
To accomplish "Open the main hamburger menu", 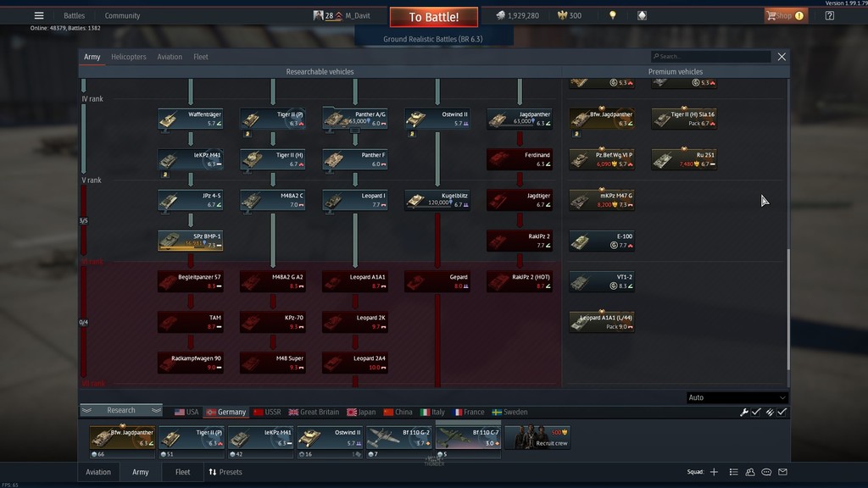I will pos(39,15).
